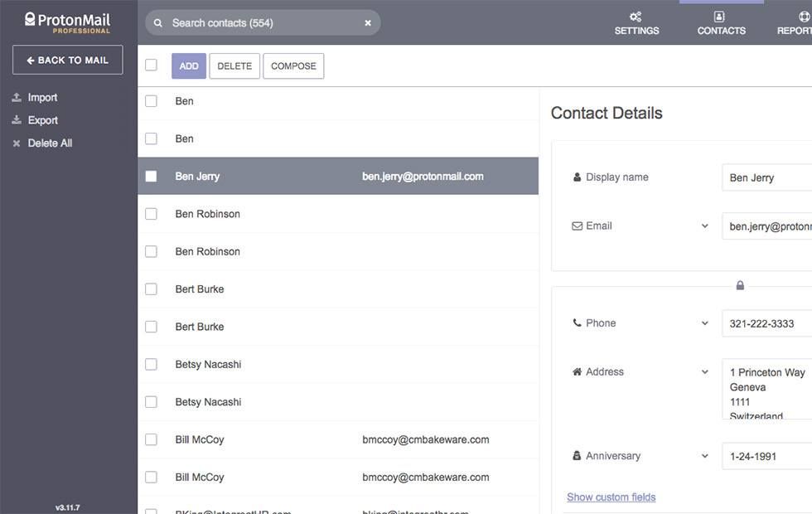812x514 pixels.
Task: Click the Settings gears icon
Action: 636,17
